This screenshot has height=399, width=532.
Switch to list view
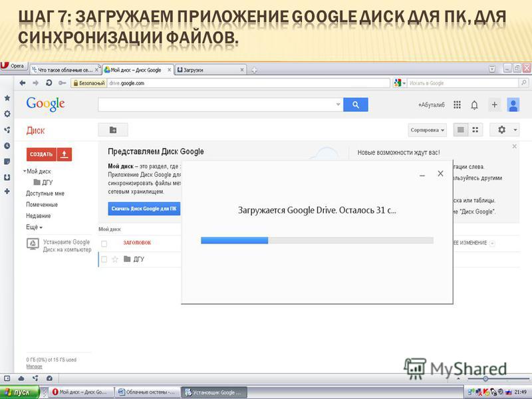coord(461,130)
